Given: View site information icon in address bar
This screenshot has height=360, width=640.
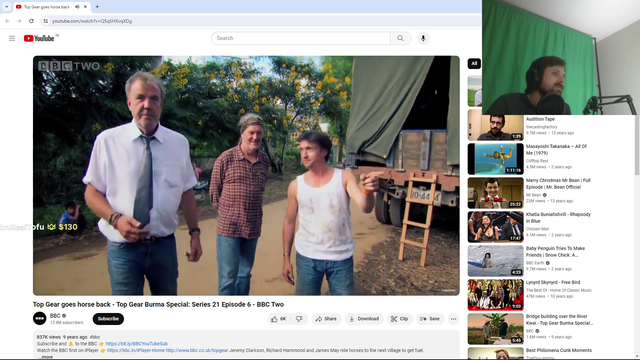Looking at the screenshot, I should click(46, 21).
